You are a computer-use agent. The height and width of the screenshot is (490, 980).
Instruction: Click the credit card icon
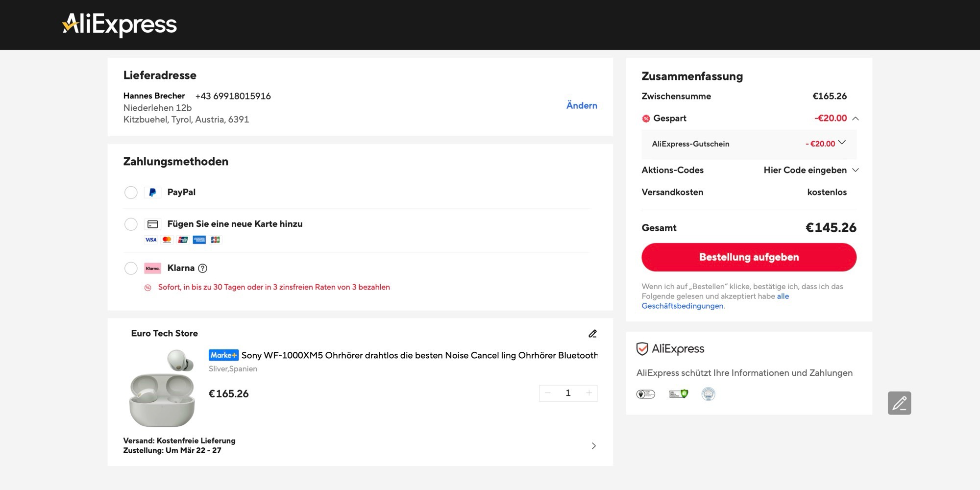(x=152, y=224)
